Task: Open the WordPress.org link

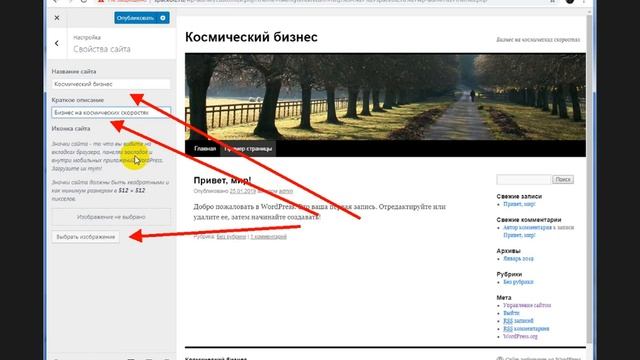Action: click(x=520, y=336)
